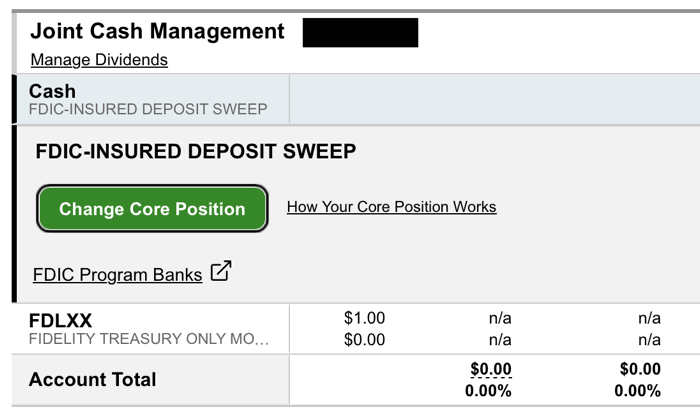Open the Manage Dividends link
This screenshot has width=700, height=420.
coord(99,60)
